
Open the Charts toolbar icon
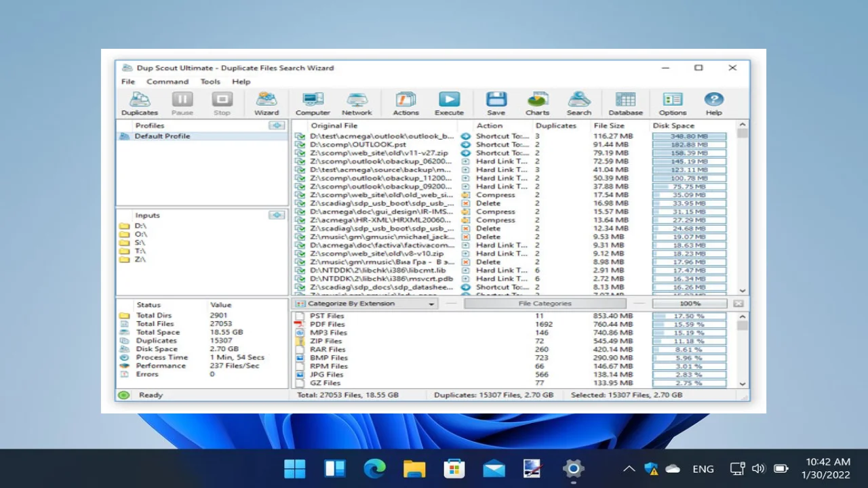(x=537, y=104)
